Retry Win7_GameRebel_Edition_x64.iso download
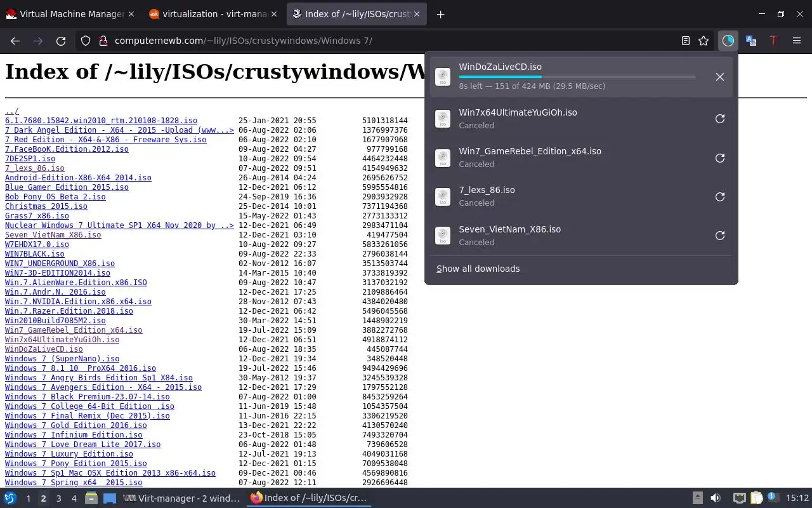This screenshot has width=812, height=508. click(x=720, y=158)
